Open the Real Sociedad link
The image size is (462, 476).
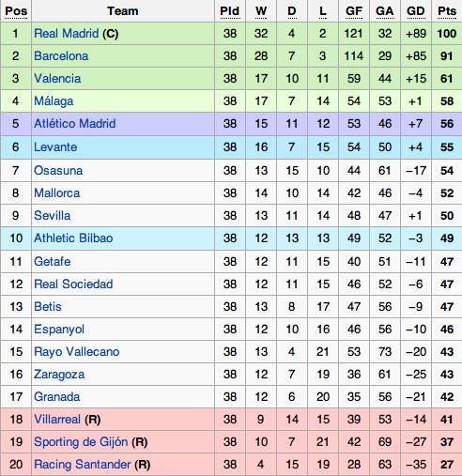pos(73,284)
